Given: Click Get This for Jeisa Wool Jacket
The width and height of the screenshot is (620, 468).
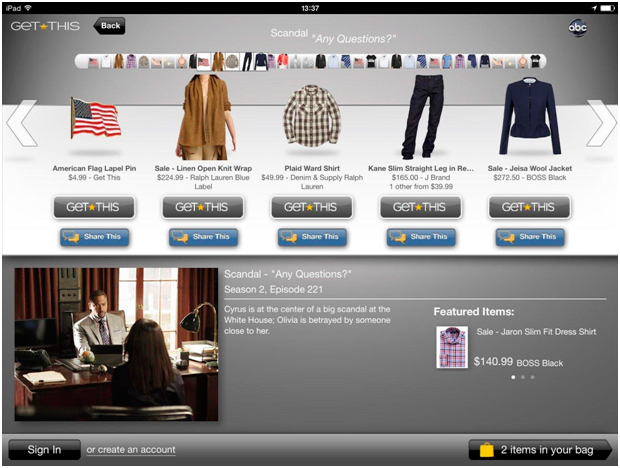Looking at the screenshot, I should [529, 207].
